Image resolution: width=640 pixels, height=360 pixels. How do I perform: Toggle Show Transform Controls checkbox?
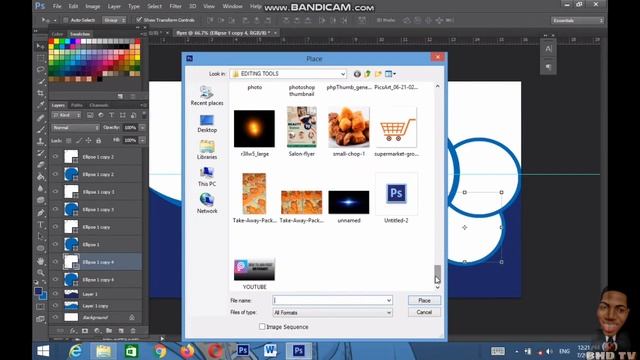click(139, 20)
